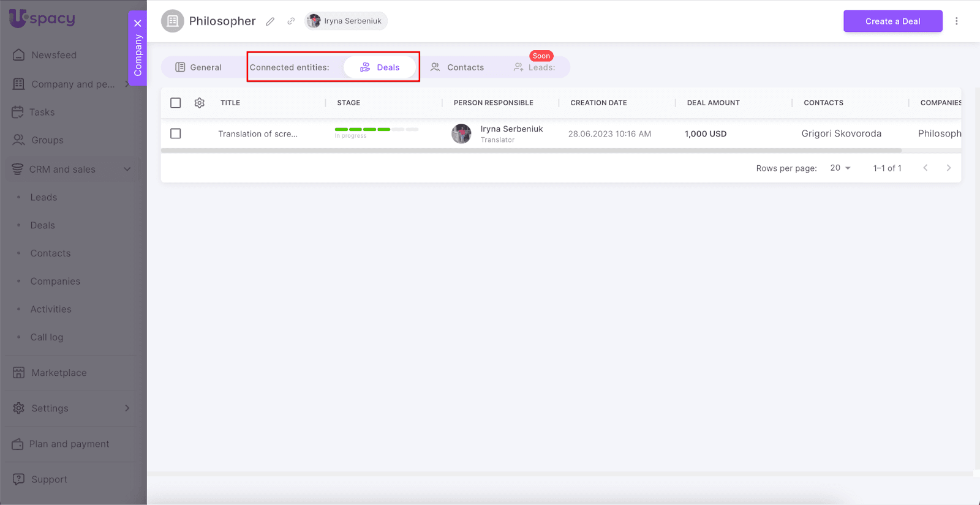Click the pencil edit icon beside Philosopher
Viewport: 980px width, 505px height.
coord(270,21)
